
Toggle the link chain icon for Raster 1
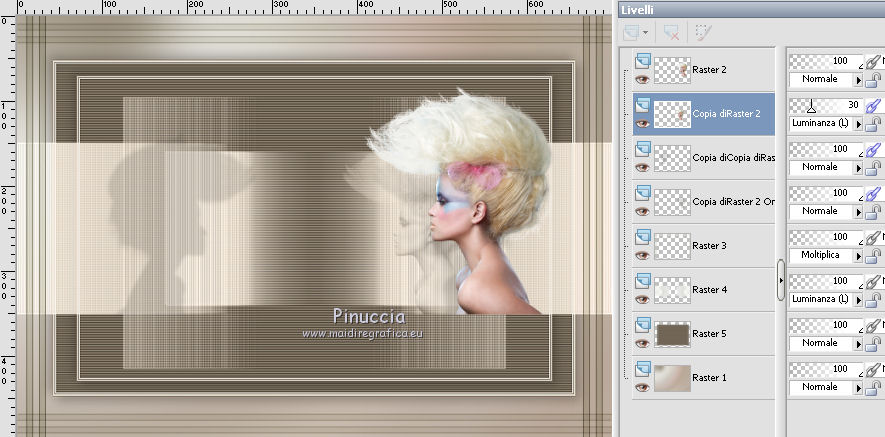[873, 369]
